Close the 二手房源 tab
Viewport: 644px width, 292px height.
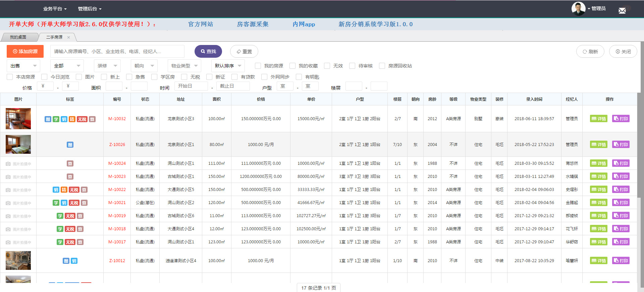tap(68, 38)
